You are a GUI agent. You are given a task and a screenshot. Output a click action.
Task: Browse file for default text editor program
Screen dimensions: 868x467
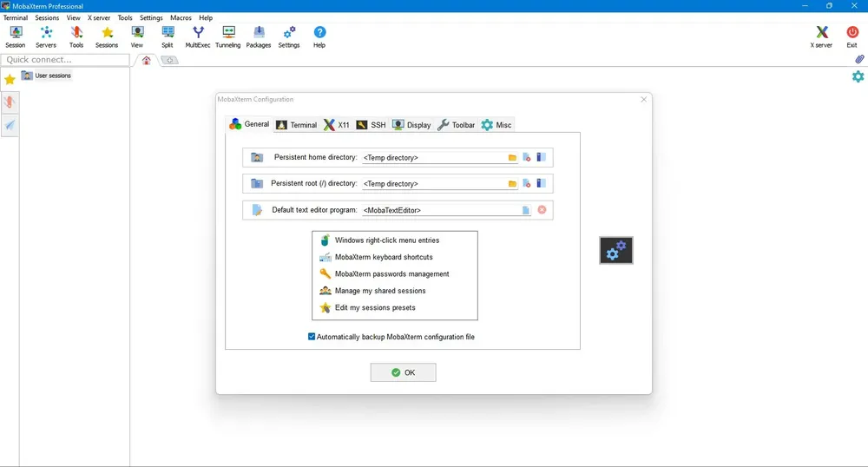click(x=525, y=210)
